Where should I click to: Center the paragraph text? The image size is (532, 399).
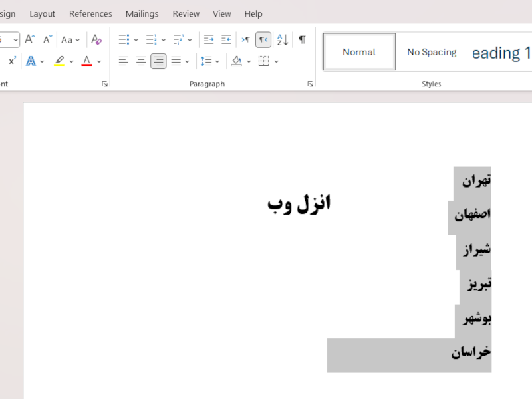click(141, 61)
